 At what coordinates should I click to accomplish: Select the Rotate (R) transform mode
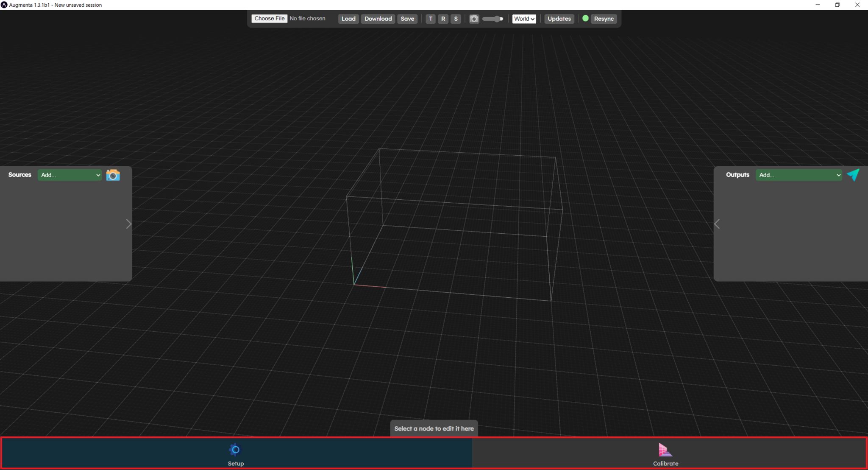pyautogui.click(x=443, y=19)
